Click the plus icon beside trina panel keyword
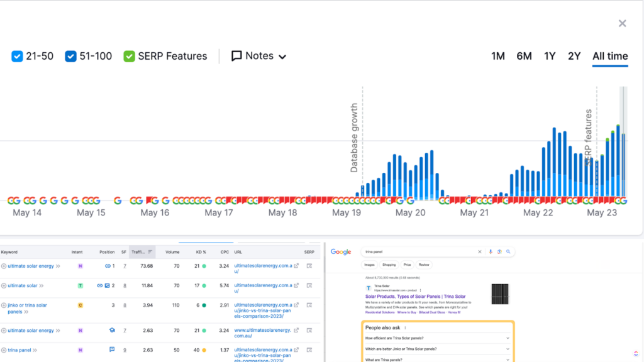 click(x=4, y=350)
